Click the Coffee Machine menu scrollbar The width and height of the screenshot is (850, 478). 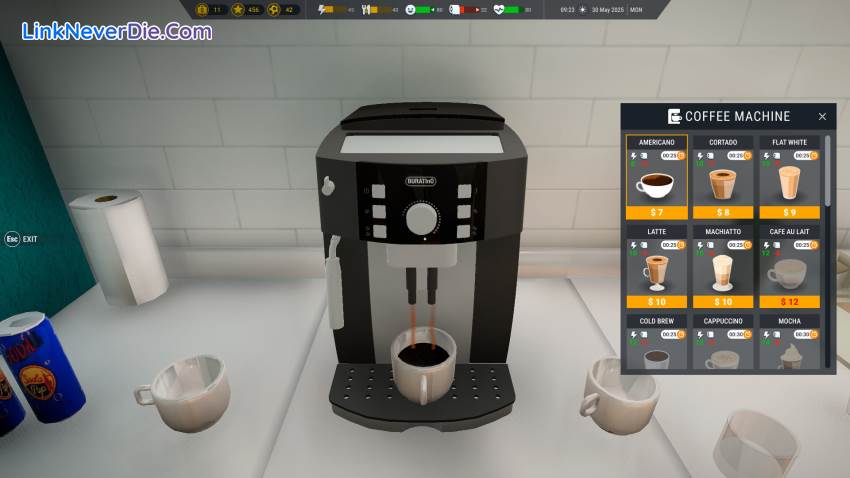point(827,172)
